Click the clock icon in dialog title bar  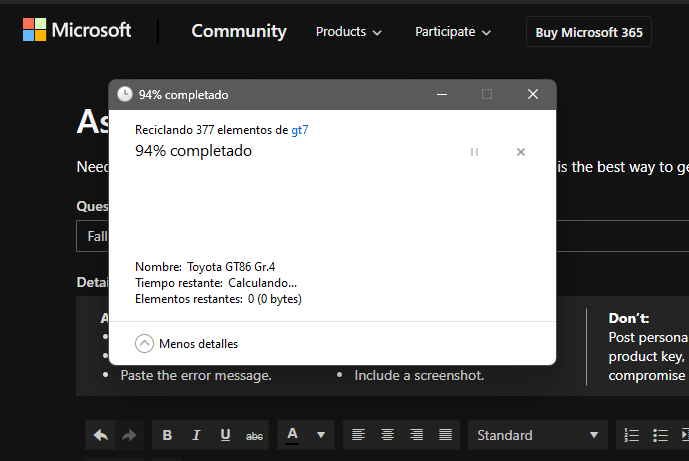125,94
